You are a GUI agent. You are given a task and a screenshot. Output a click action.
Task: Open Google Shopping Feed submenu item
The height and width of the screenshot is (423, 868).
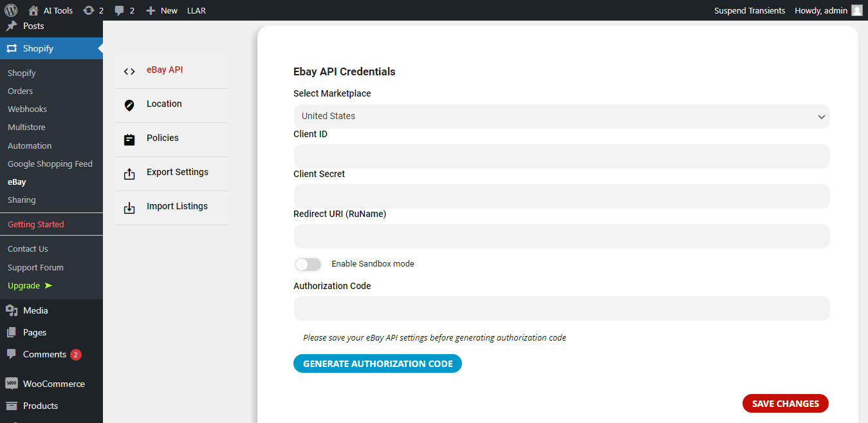tap(50, 164)
